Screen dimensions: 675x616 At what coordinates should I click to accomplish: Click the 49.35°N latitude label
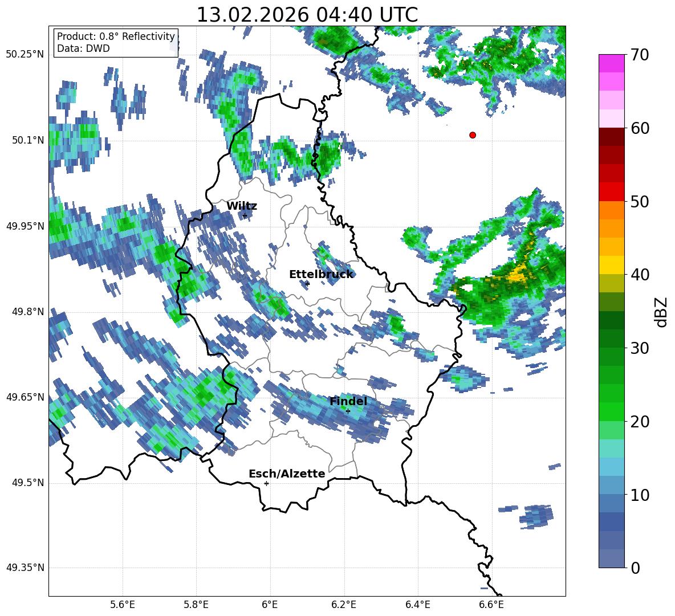[25, 568]
